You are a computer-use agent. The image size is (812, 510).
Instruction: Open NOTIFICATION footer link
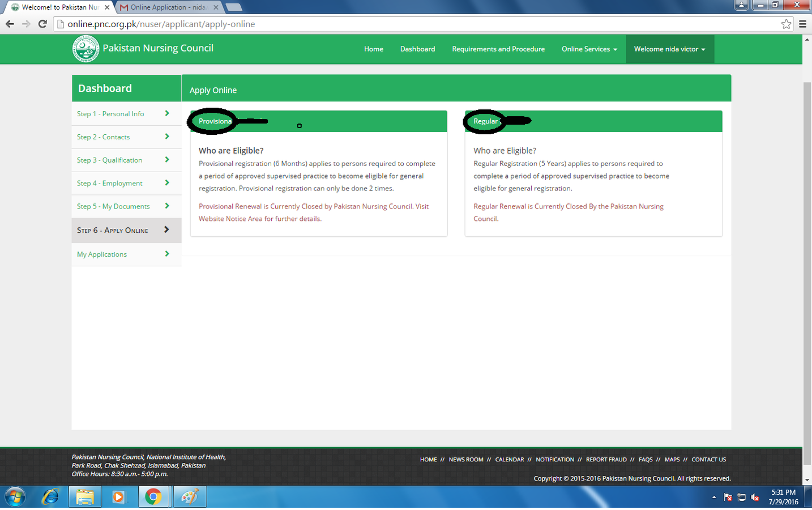555,460
